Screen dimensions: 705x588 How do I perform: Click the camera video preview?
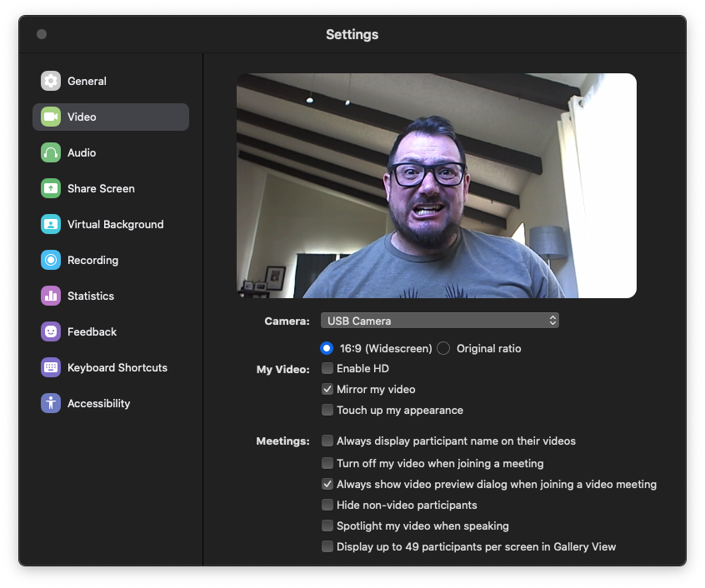coord(436,186)
